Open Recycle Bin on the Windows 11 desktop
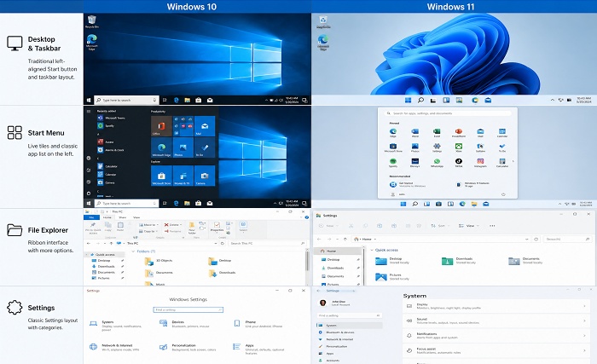 [323, 22]
